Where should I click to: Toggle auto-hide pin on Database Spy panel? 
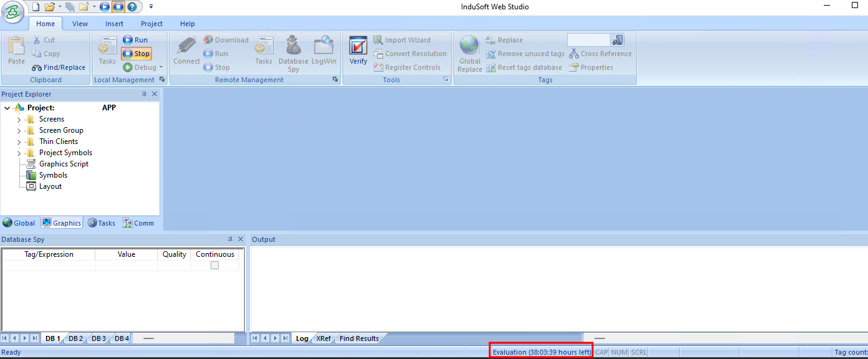230,239
